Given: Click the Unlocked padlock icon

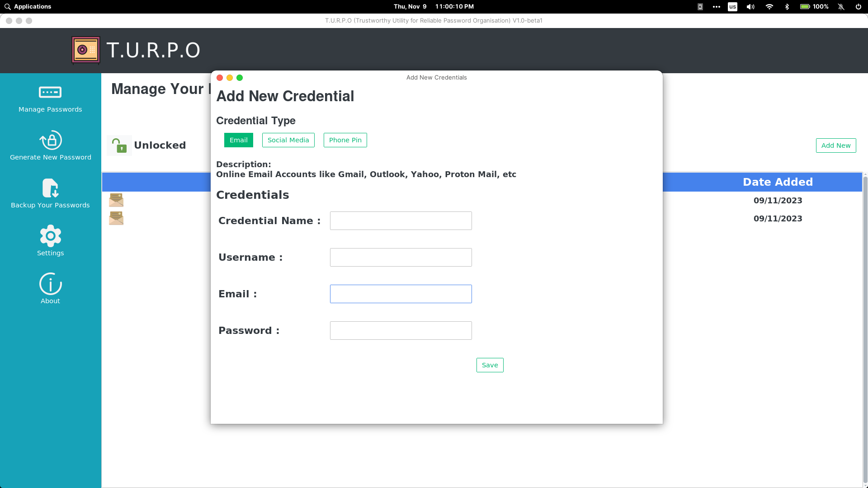Looking at the screenshot, I should (x=118, y=145).
